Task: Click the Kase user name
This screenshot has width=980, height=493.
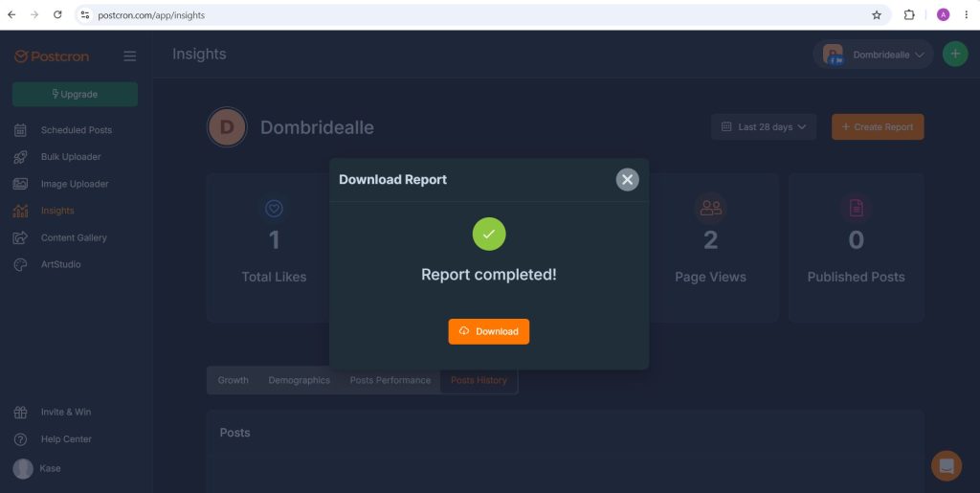Action: (50, 468)
